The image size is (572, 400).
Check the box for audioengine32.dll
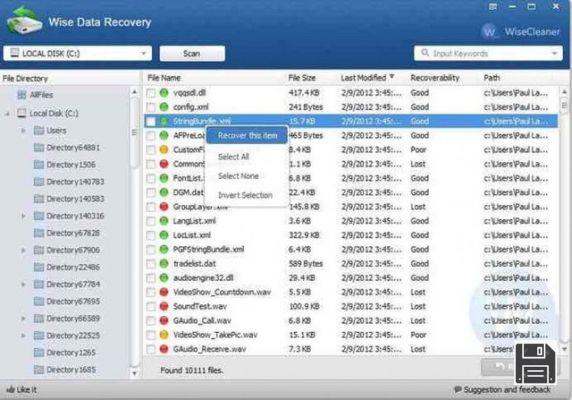point(151,278)
